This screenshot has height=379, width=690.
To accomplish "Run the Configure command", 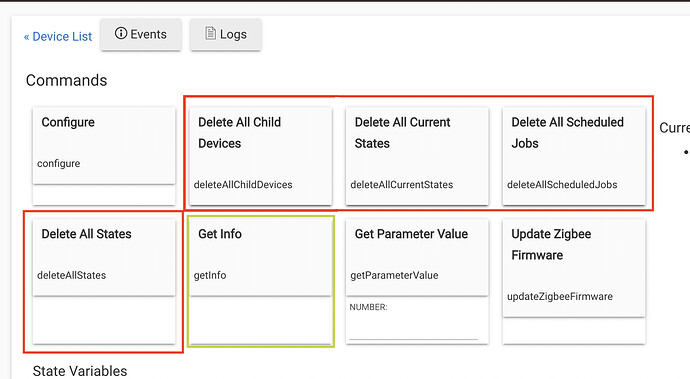I will 104,145.
